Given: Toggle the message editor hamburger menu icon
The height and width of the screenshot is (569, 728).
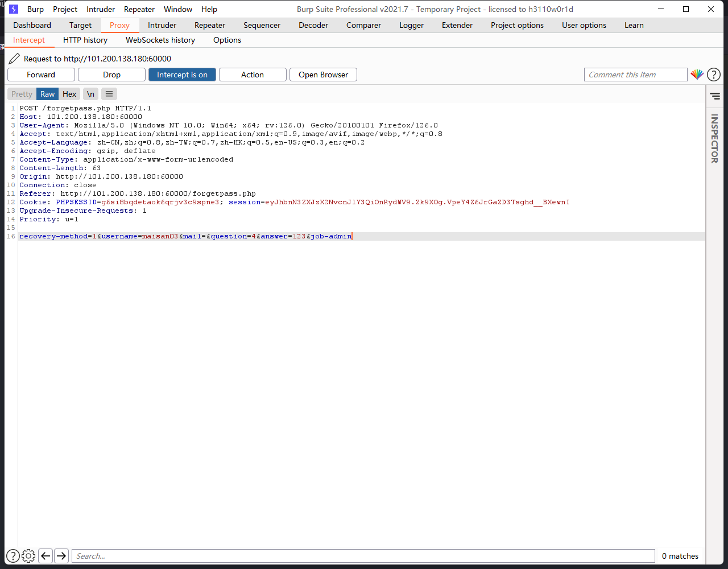Looking at the screenshot, I should point(109,94).
